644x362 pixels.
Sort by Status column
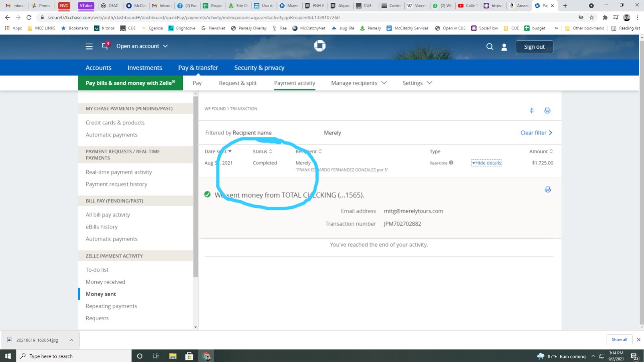pos(262,151)
